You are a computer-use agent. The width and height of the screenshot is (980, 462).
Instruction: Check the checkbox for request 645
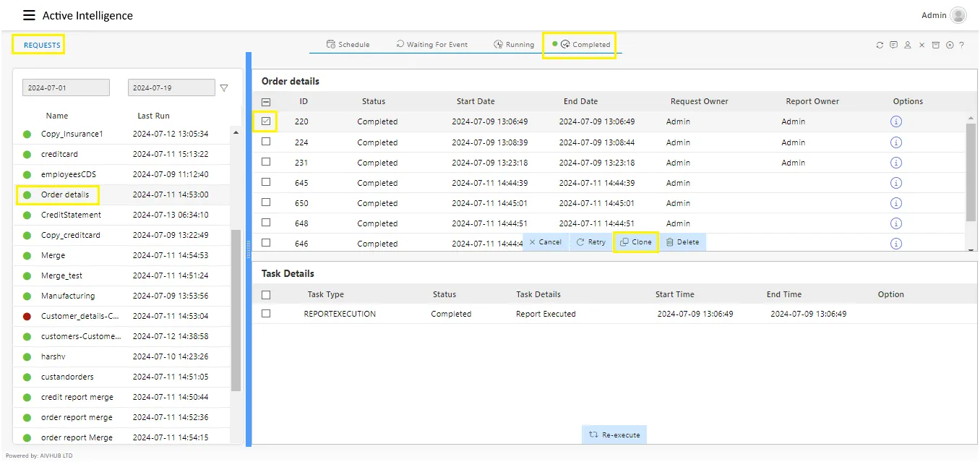click(x=266, y=182)
